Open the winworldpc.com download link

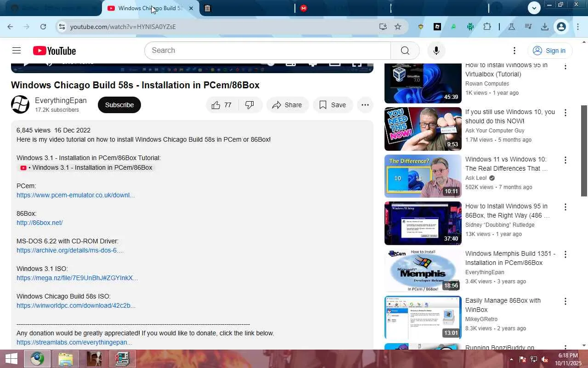[76, 305]
